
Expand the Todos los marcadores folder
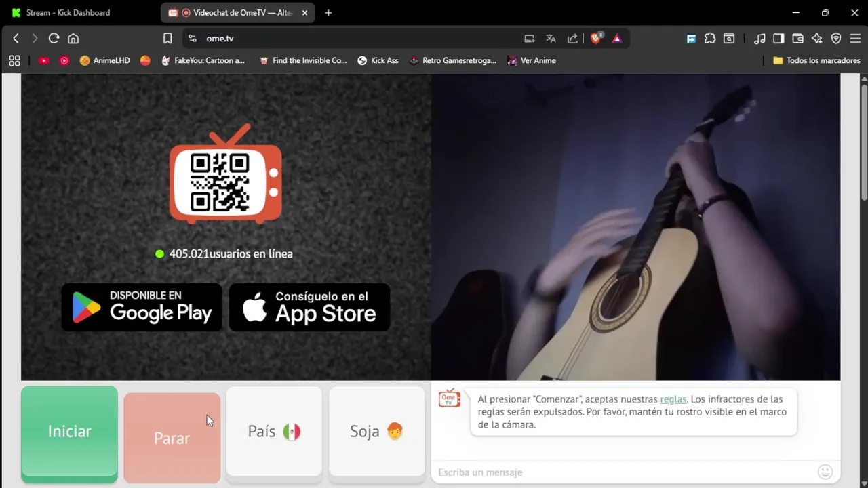816,60
